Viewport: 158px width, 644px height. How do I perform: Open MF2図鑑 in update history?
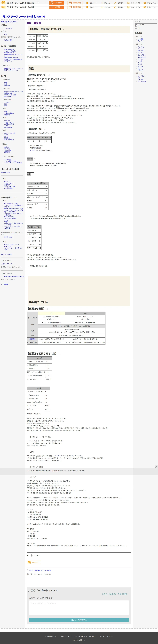point(140,39)
